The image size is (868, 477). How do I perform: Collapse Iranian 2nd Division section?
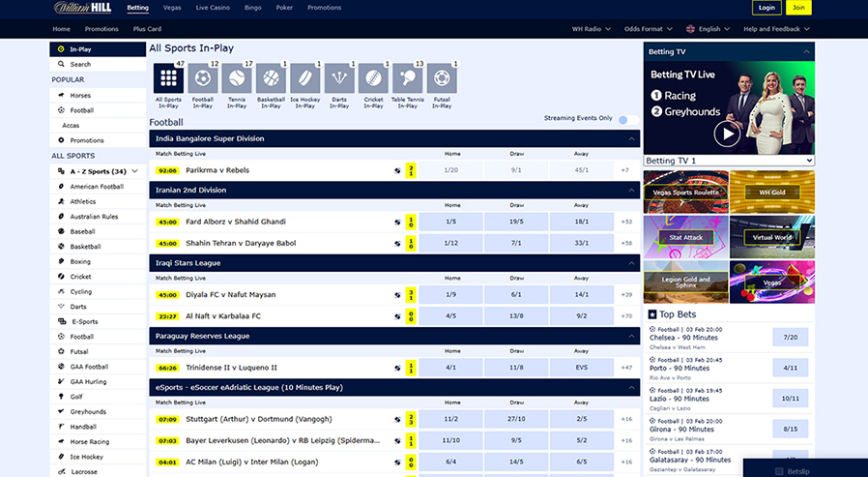point(631,190)
